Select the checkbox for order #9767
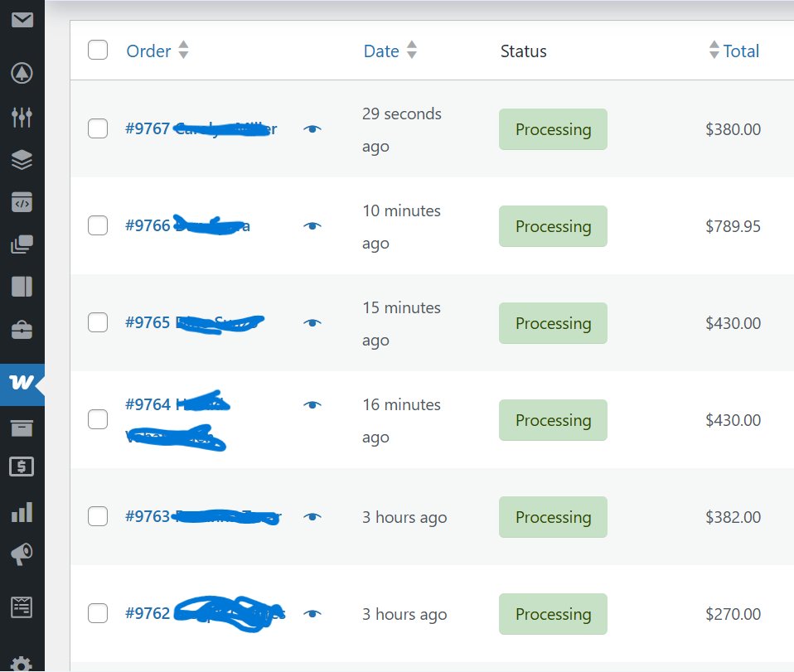The image size is (794, 672). [x=98, y=128]
